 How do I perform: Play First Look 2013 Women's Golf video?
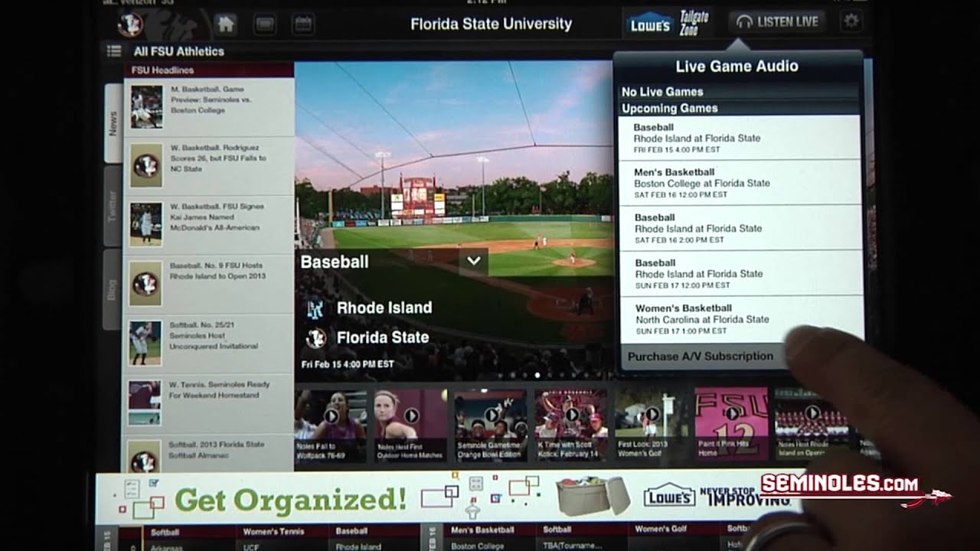point(651,425)
